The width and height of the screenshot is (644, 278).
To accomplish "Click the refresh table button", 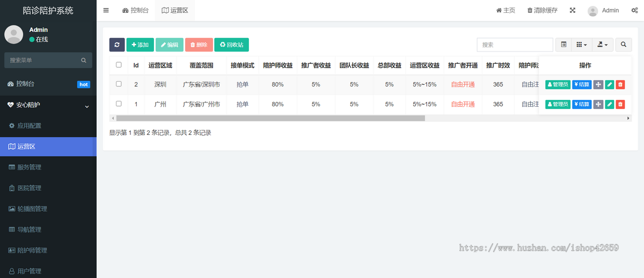I will click(117, 45).
